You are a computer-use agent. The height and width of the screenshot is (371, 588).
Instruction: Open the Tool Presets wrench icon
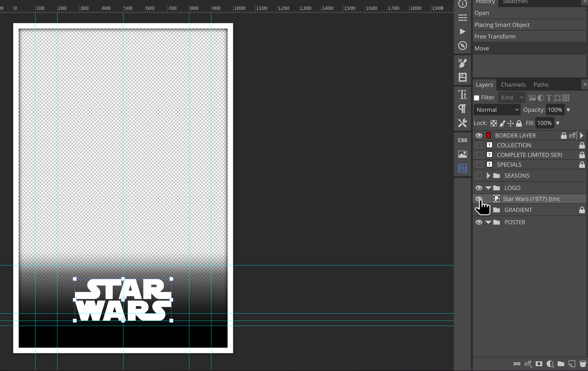point(462,123)
